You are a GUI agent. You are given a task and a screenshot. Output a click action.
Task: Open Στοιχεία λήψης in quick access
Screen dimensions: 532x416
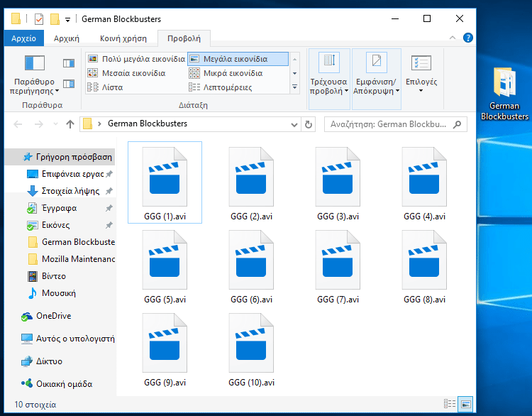coord(69,191)
